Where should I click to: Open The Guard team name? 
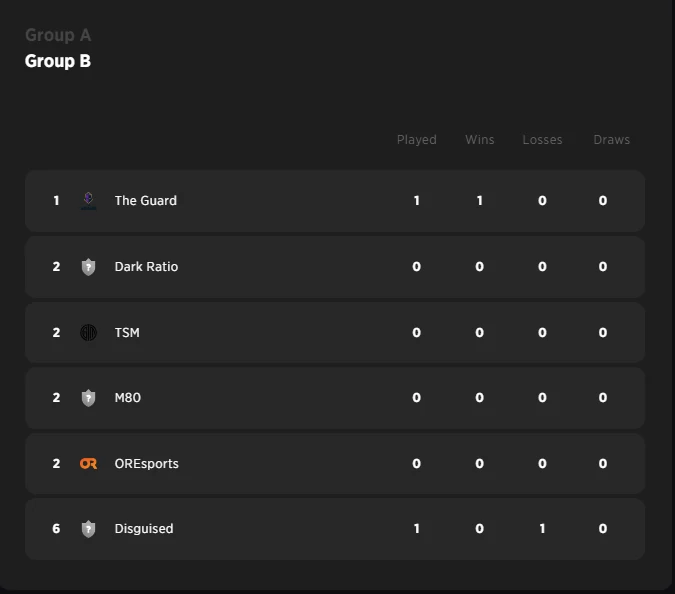coord(146,201)
